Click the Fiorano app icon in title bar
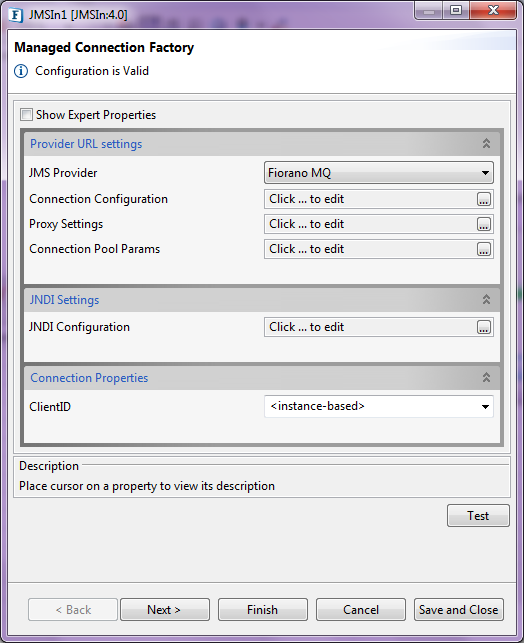 16,15
